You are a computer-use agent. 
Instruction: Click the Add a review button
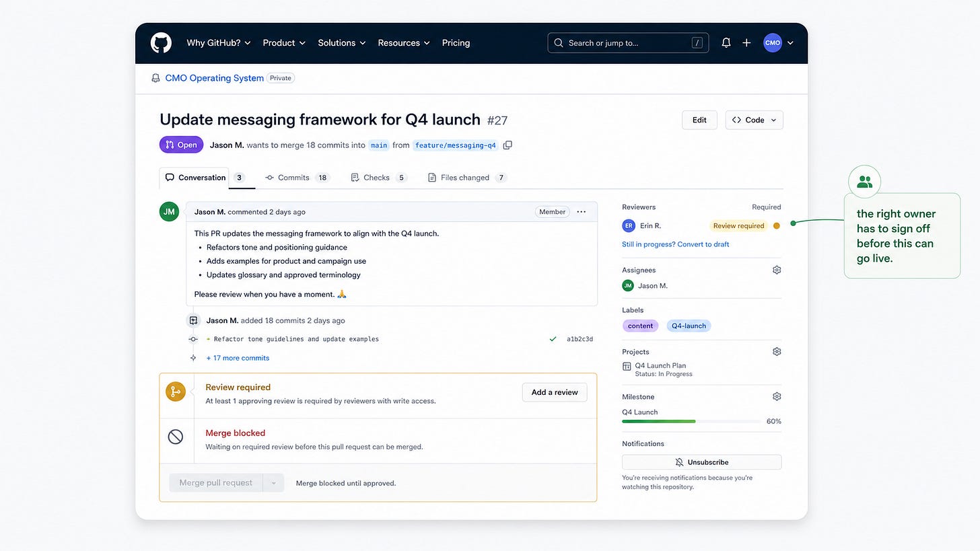click(x=555, y=392)
